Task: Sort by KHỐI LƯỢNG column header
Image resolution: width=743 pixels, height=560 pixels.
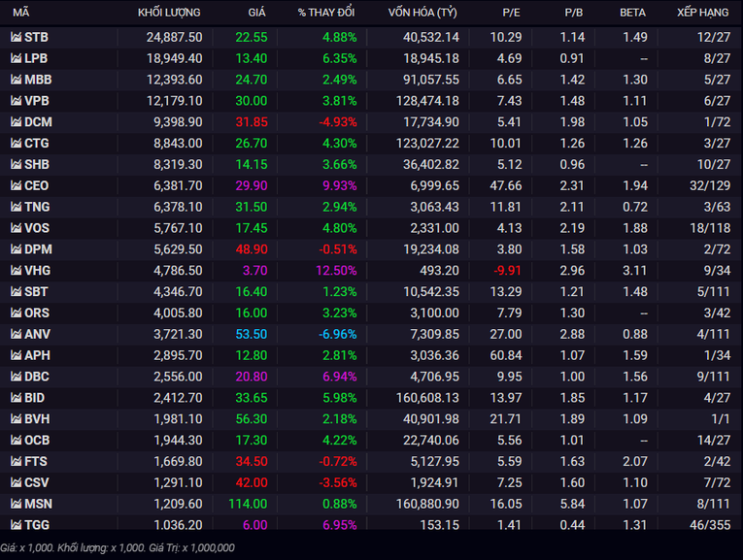Action: tap(169, 13)
